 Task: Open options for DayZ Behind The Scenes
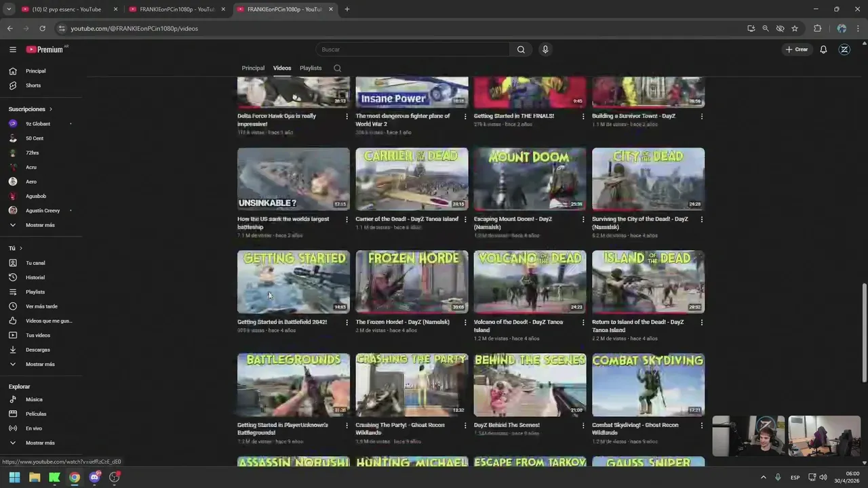pos(583,426)
